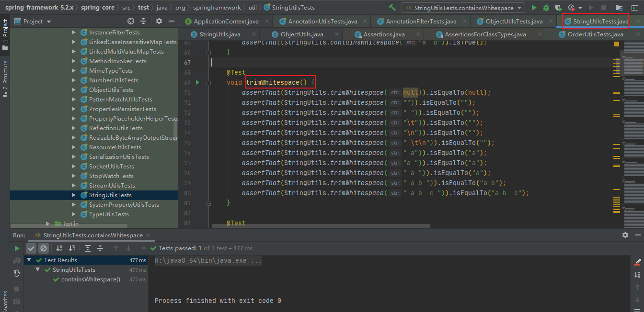Open Project panel gear settings
The image size is (644, 312).
coord(159,21)
